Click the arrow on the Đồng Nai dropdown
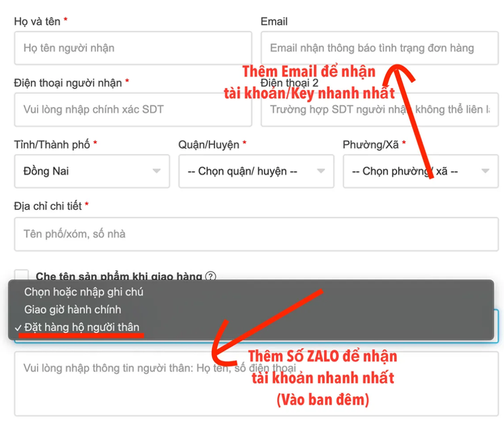This screenshot has height=423, width=504. [157, 171]
